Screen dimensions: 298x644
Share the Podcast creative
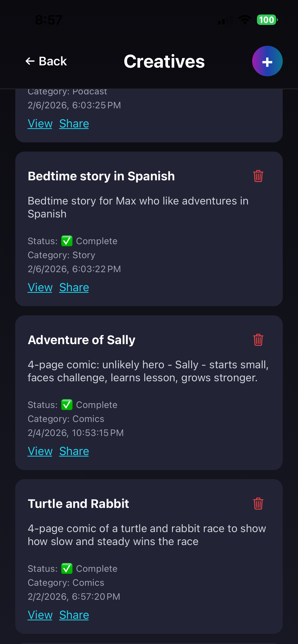tap(74, 124)
